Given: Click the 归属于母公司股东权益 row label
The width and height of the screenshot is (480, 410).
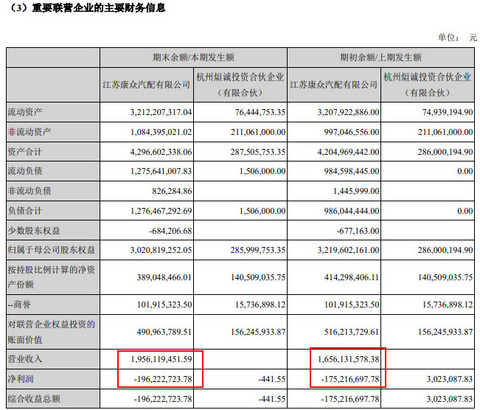Looking at the screenshot, I should 51,250.
